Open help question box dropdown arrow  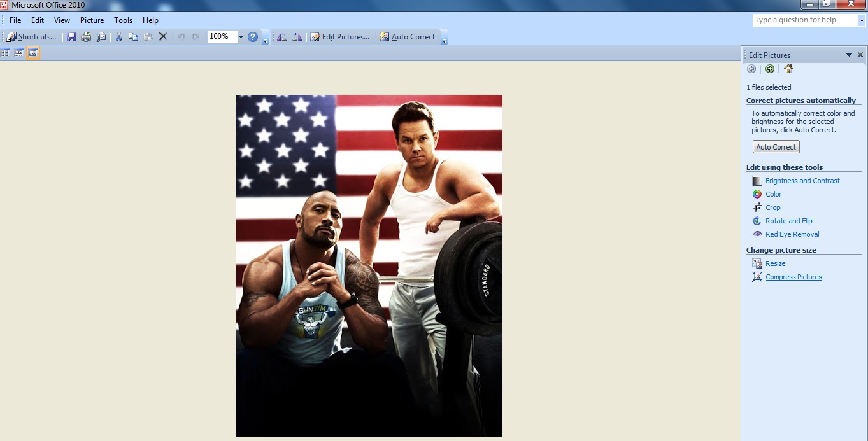(862, 20)
